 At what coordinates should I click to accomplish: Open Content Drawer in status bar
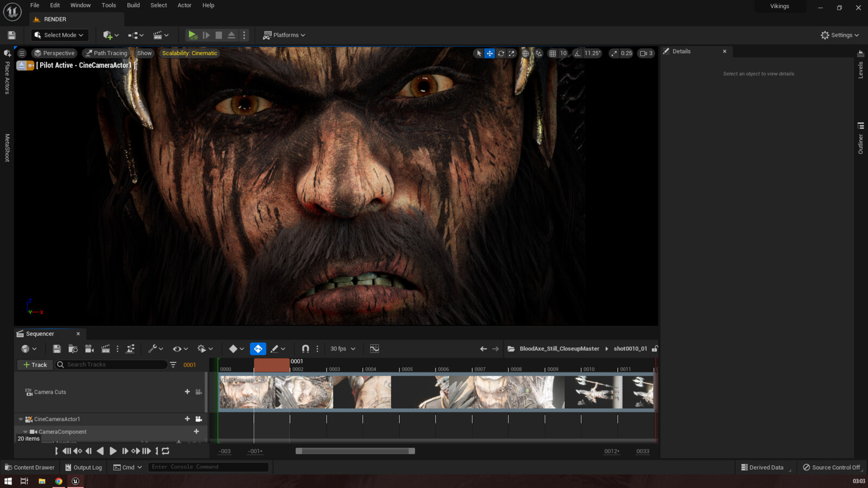coord(30,467)
